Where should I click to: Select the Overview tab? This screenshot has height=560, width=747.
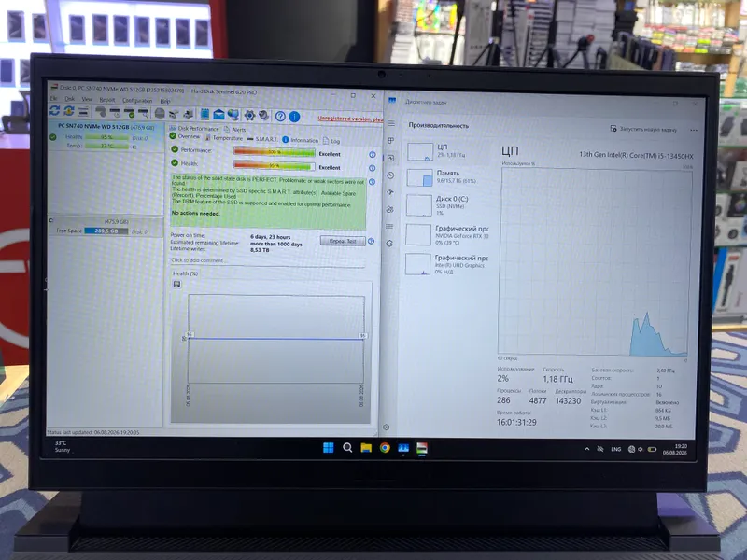click(x=185, y=136)
